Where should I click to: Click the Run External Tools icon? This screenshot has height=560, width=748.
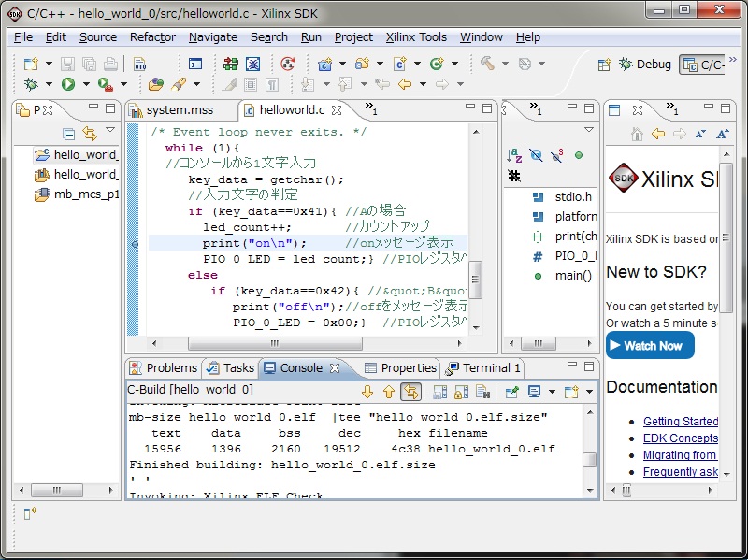click(x=106, y=84)
